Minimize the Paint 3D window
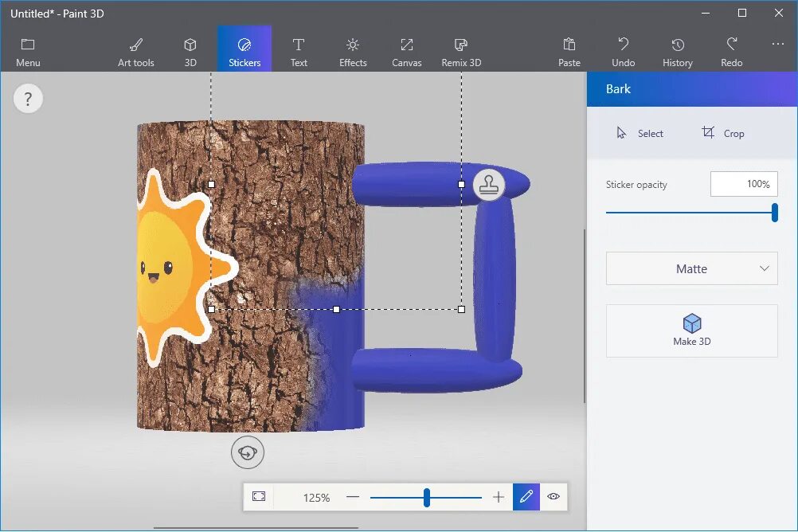 point(706,14)
